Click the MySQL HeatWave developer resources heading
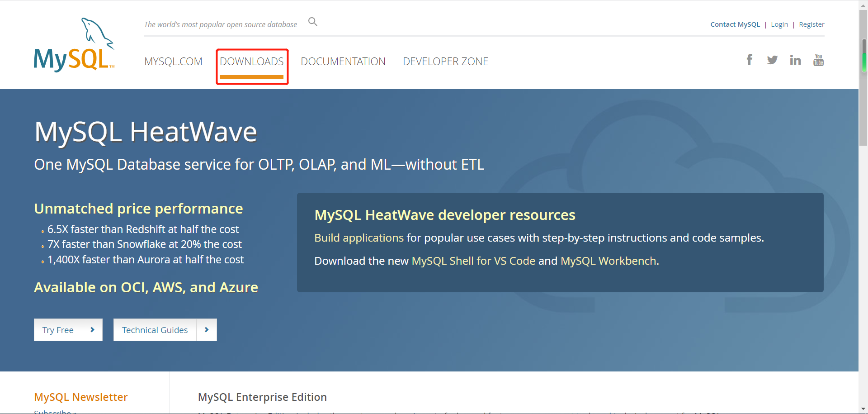Viewport: 868px width, 414px height. pos(445,215)
